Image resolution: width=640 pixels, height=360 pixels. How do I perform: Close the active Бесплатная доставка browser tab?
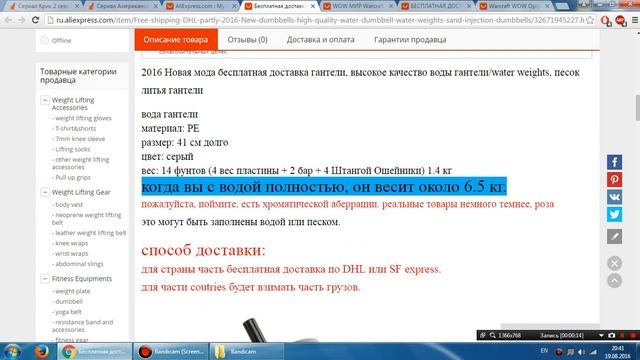pos(313,6)
